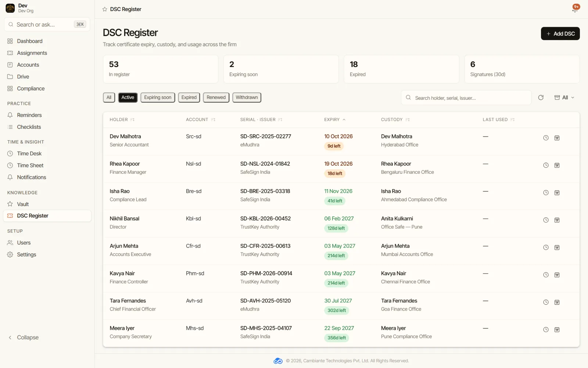
Task: Open history clock for Rhea Kapoor row
Action: point(546,165)
